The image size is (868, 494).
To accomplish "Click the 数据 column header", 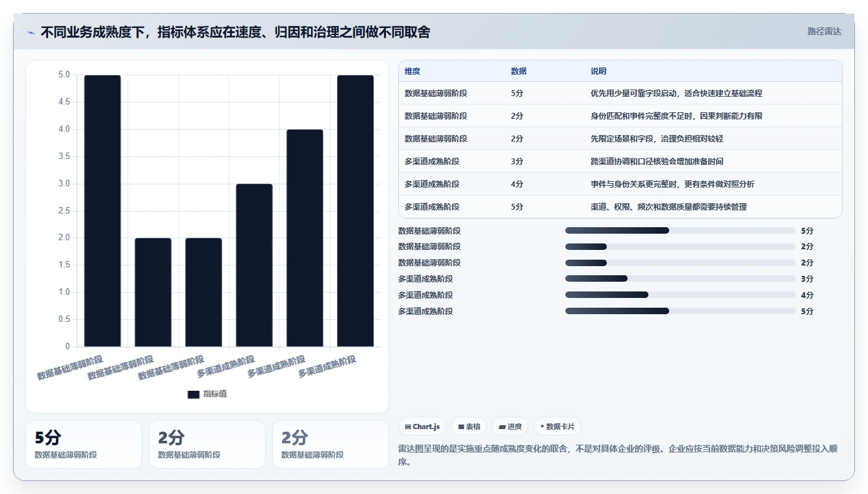I will [519, 71].
